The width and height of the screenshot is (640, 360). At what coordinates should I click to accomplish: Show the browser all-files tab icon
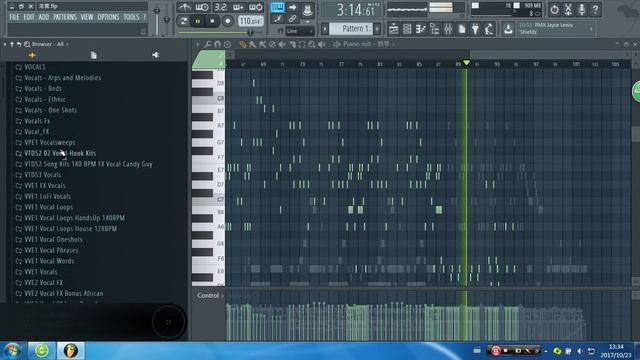click(x=32, y=55)
